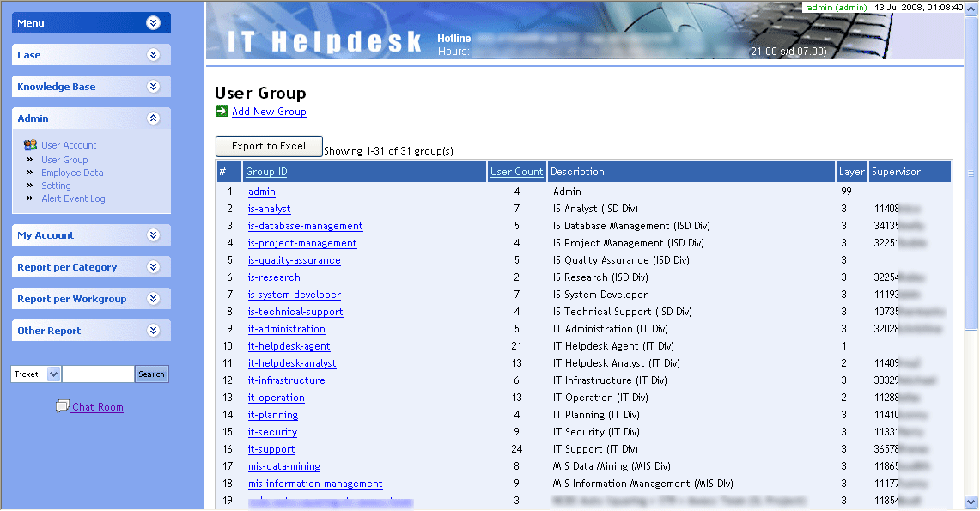Click the vertical scrollbar down arrow
Image resolution: width=980 pixels, height=511 pixels.
[971, 502]
